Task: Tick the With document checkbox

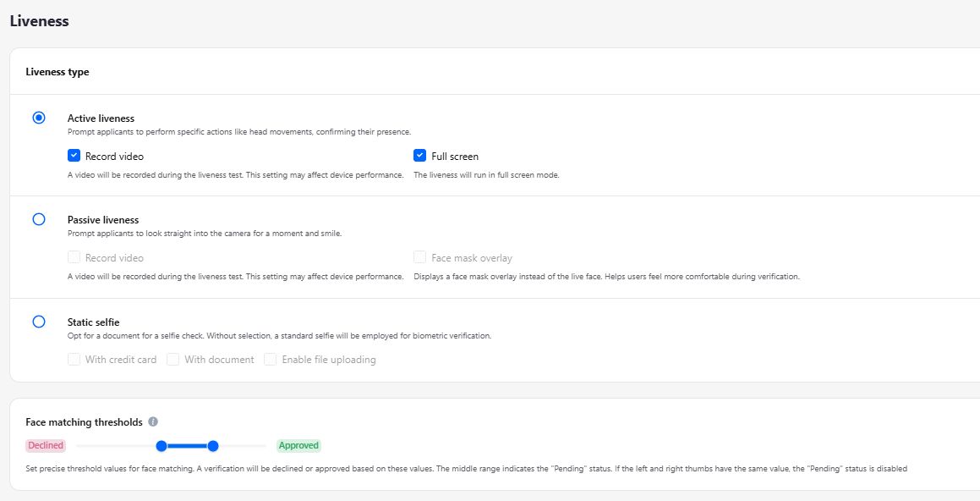Action: coord(173,360)
